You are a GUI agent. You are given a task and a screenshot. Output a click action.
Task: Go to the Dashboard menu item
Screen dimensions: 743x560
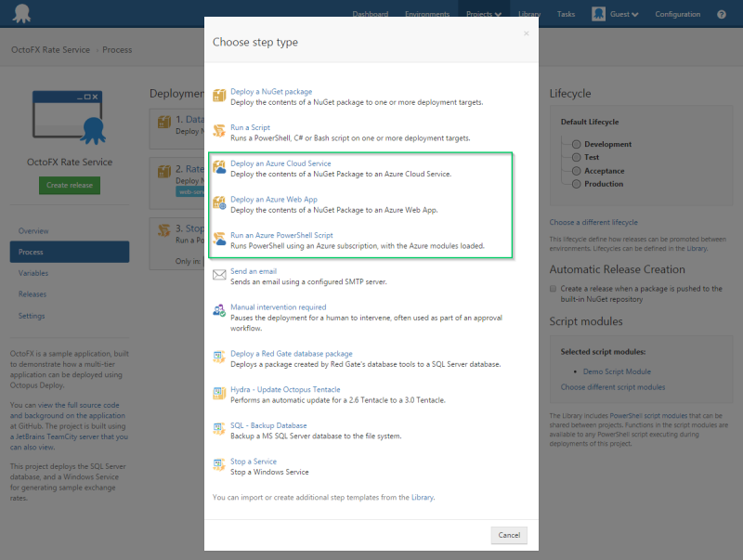coord(371,14)
